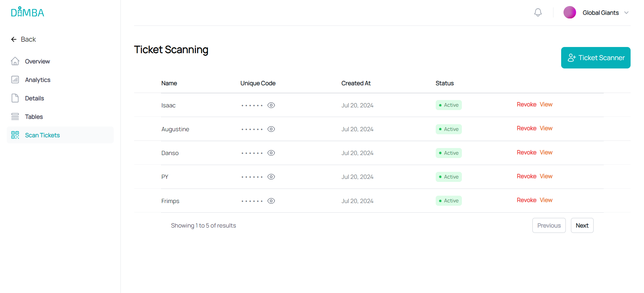Screen dimensions: 644x293
Task: Add a new Ticket Scanner
Action: point(595,58)
